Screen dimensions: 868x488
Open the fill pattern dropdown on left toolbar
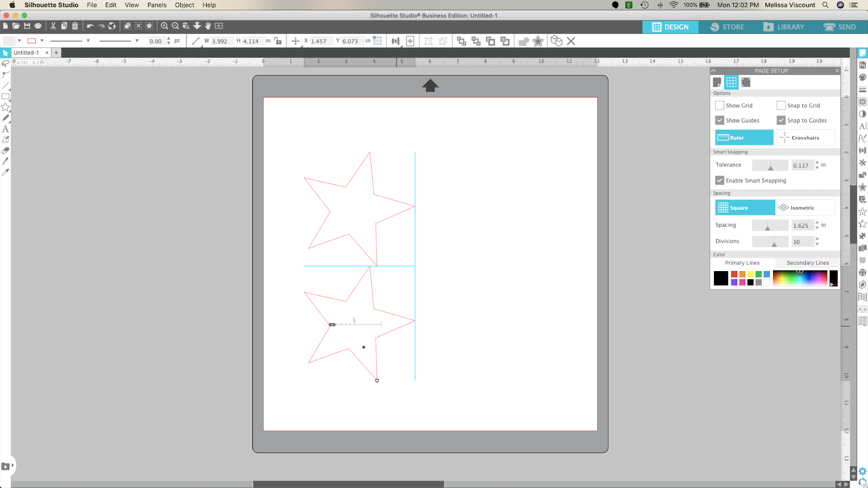tap(20, 40)
